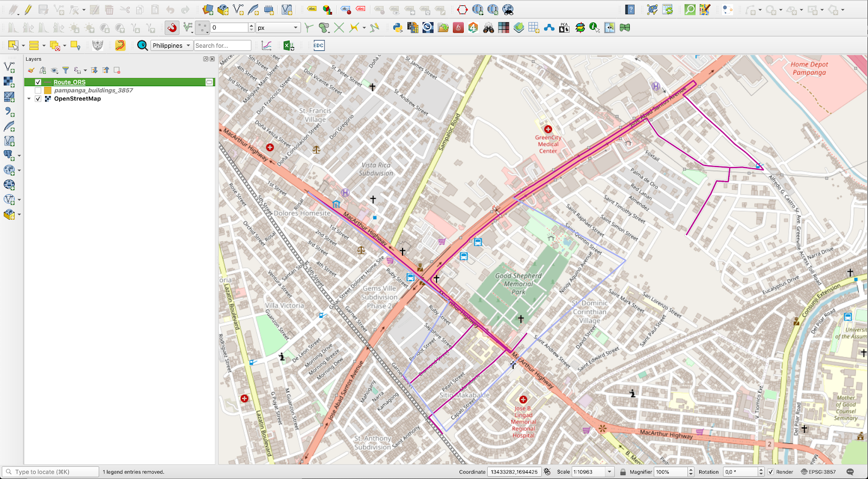Viewport: 868px width, 479px height.
Task: Click the EDC toolbar icon
Action: pos(318,46)
